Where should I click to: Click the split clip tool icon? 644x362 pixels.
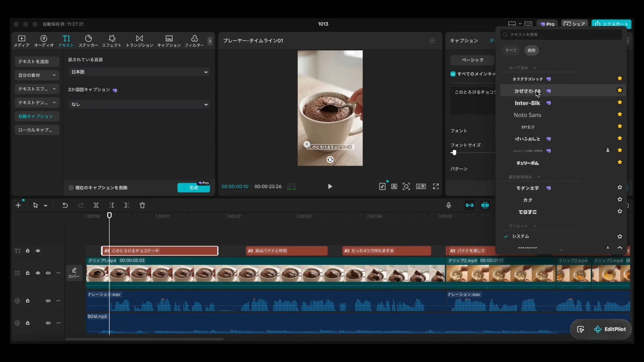pyautogui.click(x=96, y=205)
